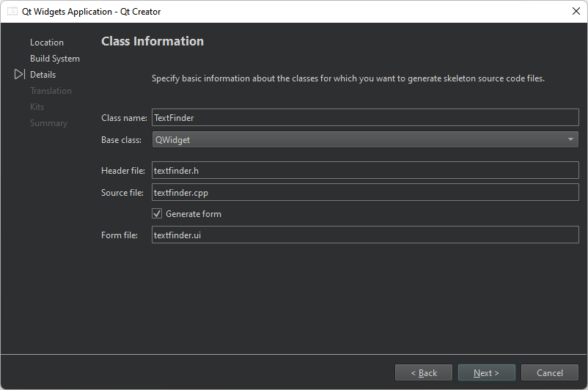Viewport: 588px width, 390px height.
Task: Uncheck the Generate form checkbox
Action: pos(157,214)
